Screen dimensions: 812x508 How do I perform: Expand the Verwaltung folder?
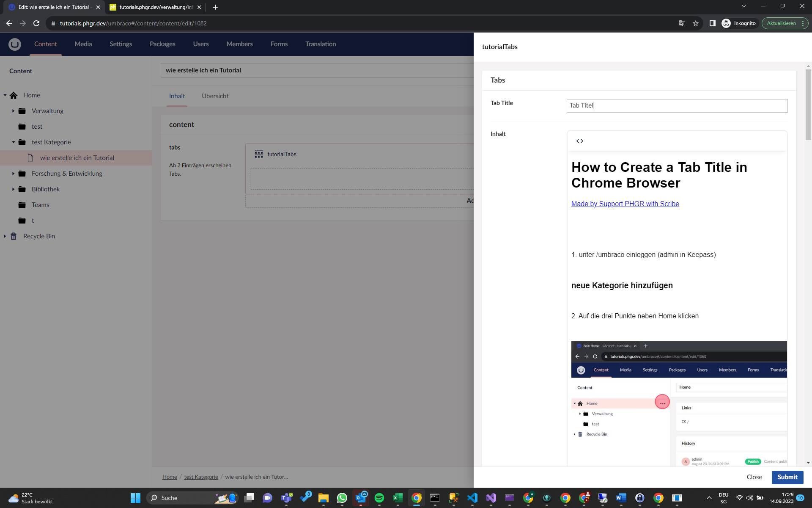(13, 111)
